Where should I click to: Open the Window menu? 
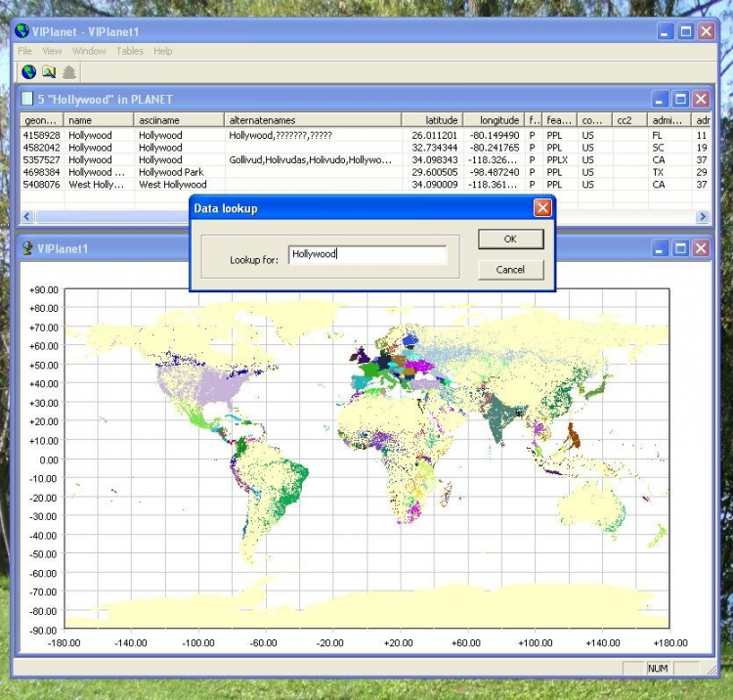(89, 51)
